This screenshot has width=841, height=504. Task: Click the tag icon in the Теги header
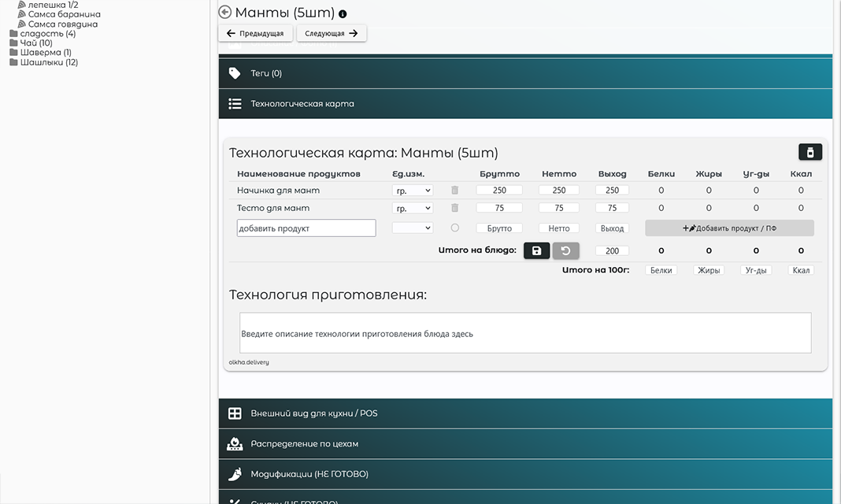[235, 73]
